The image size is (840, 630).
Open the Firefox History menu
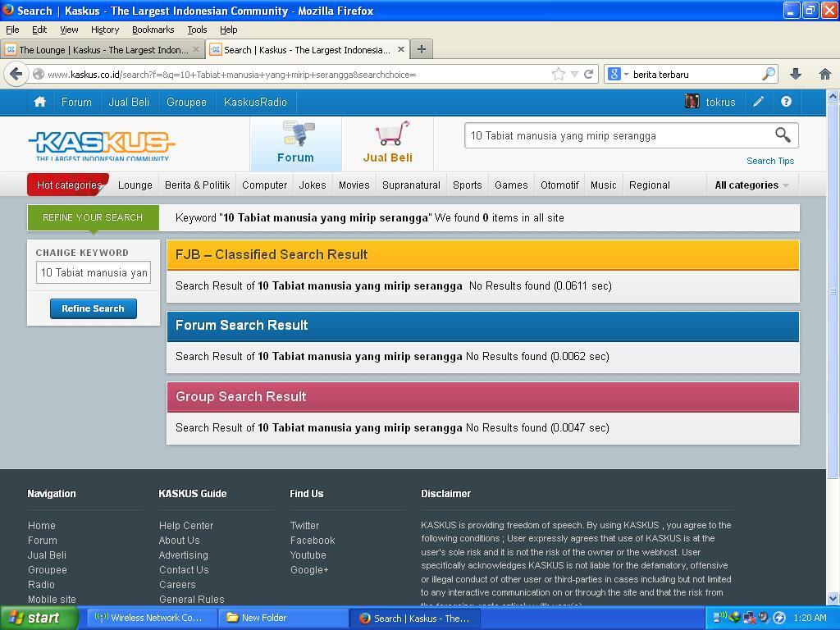tap(104, 30)
